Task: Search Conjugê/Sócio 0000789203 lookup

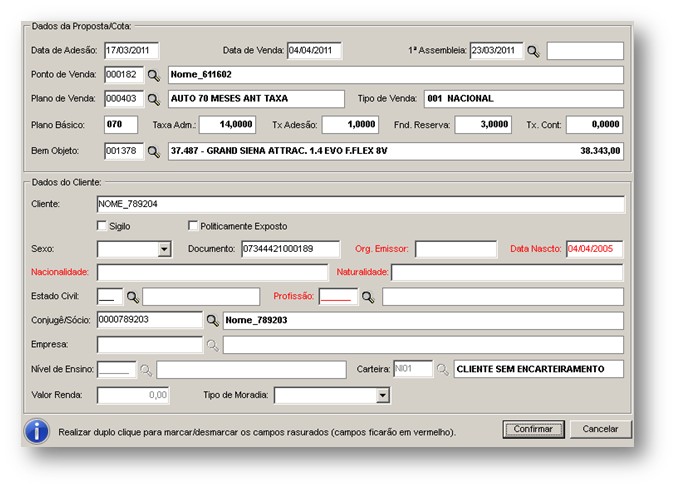Action: (x=212, y=320)
